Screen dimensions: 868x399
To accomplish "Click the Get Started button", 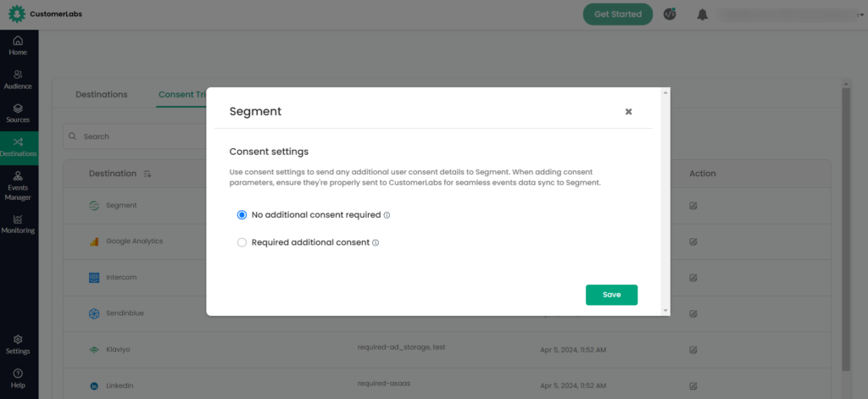I will (x=618, y=14).
